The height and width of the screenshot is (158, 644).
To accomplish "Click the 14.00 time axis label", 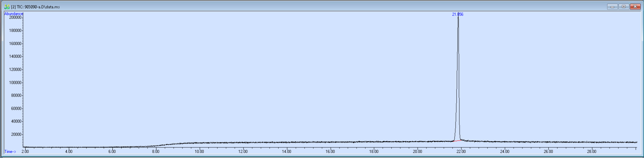I will (287, 151).
